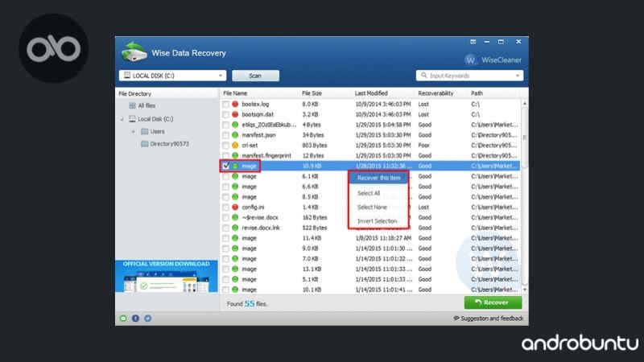The image size is (644, 362).
Task: Select Directory90573 in the directory tree
Action: click(x=169, y=144)
